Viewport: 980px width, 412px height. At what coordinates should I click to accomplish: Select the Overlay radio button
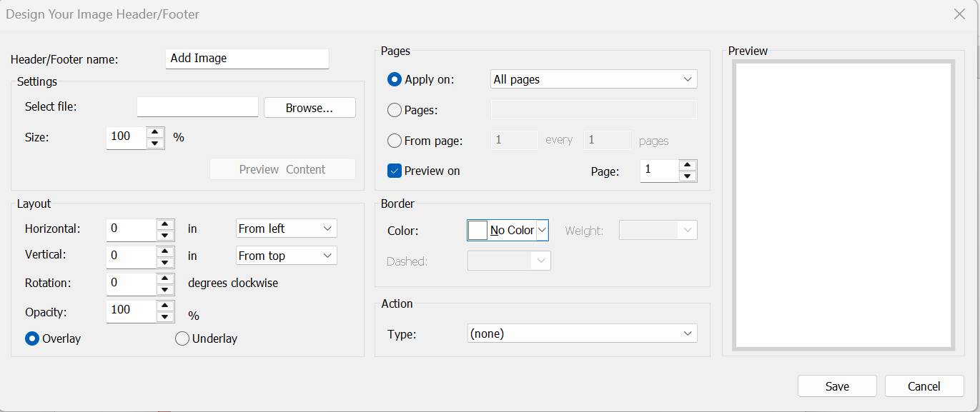pos(32,338)
